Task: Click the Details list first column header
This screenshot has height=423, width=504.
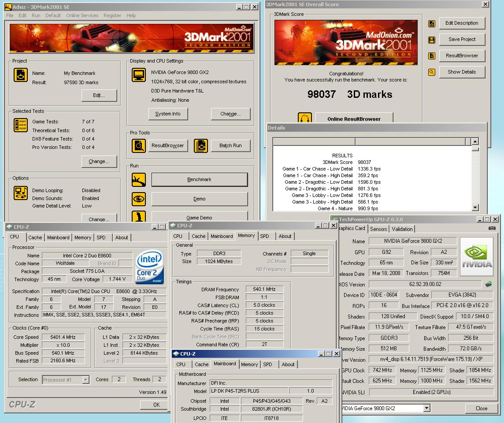Action: (x=314, y=141)
